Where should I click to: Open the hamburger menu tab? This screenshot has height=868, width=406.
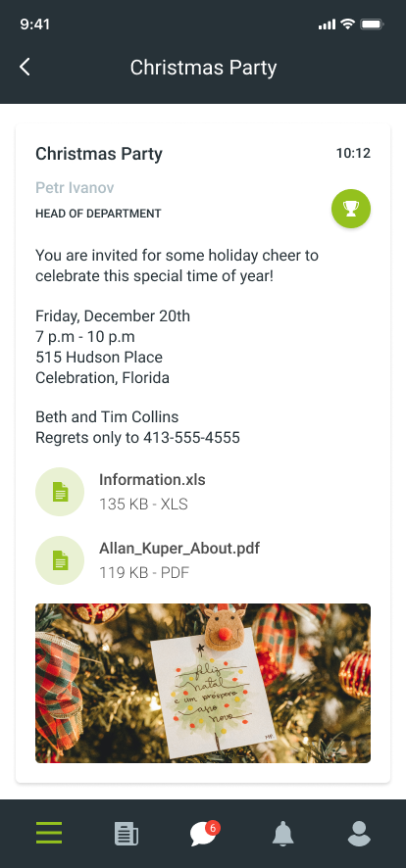point(49,833)
